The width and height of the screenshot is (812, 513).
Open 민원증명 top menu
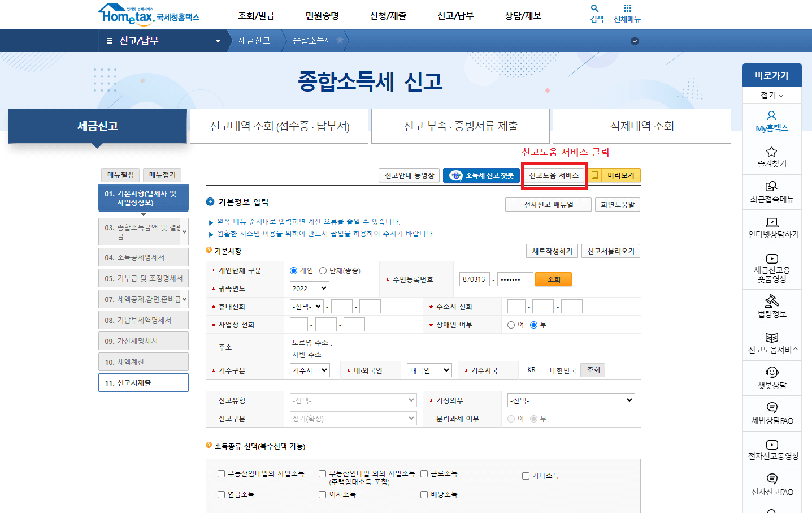pyautogui.click(x=322, y=16)
